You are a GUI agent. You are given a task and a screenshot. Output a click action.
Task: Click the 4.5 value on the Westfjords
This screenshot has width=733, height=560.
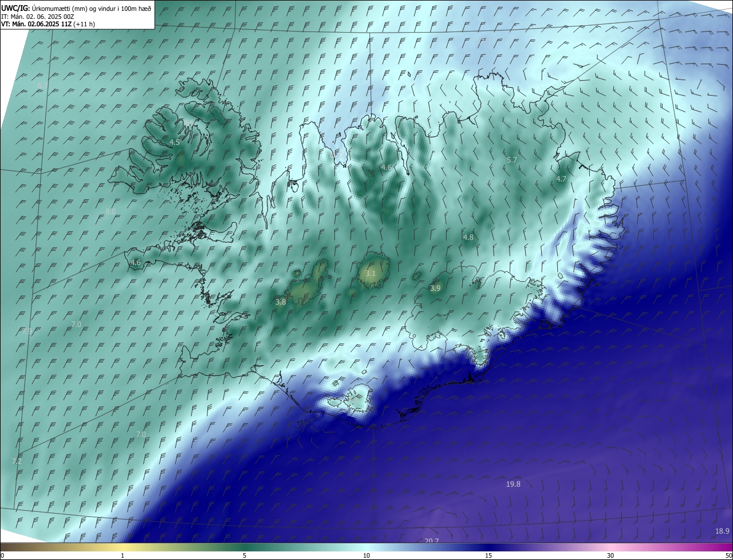[x=175, y=142]
